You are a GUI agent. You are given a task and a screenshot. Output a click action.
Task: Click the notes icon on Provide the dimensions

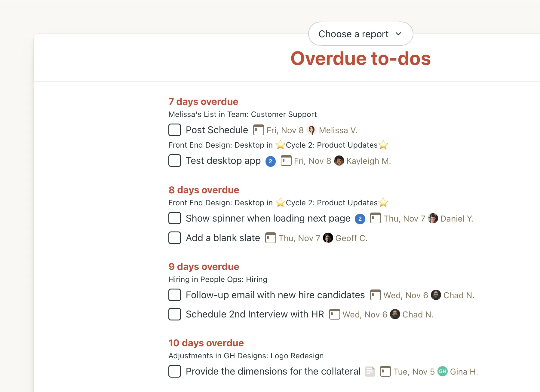(x=370, y=372)
